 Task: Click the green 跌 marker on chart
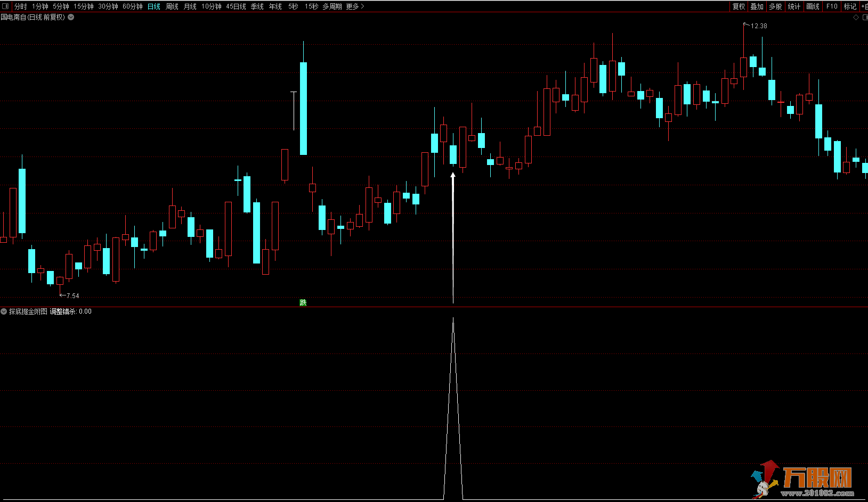[303, 302]
